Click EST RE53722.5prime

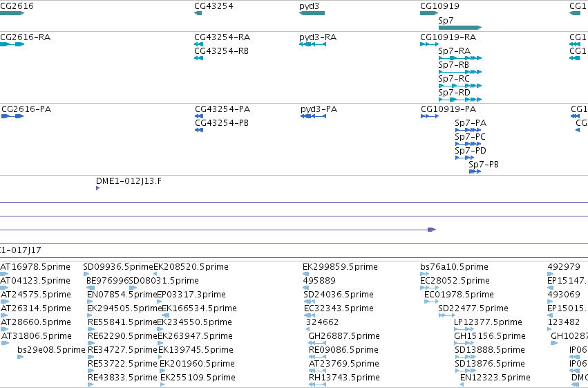(122, 364)
